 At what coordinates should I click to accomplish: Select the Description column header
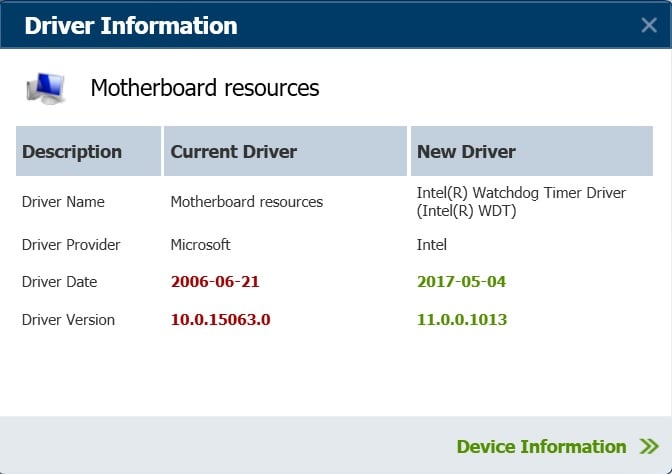[x=88, y=151]
